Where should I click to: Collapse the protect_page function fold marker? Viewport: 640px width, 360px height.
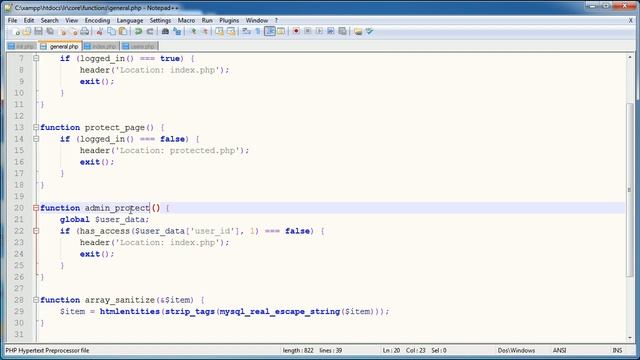(x=36, y=127)
